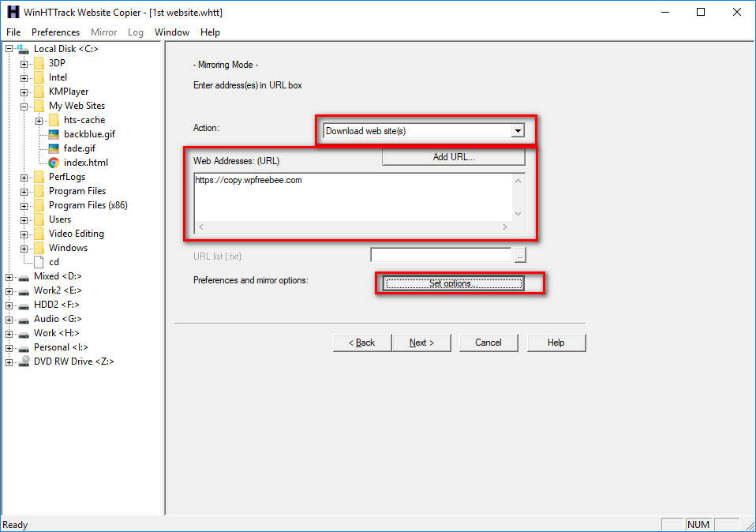Click the up arrow of URL box scrollbar

(x=518, y=181)
